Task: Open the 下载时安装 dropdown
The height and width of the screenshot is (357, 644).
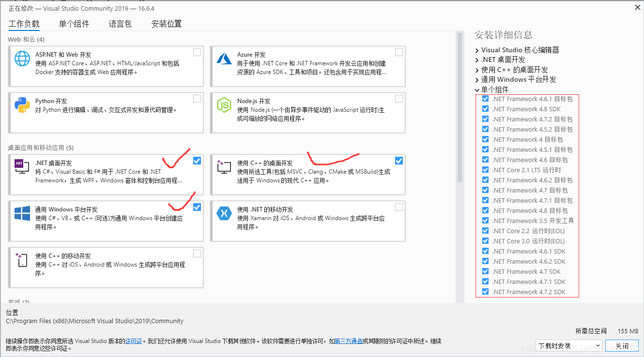Action: 569,346
